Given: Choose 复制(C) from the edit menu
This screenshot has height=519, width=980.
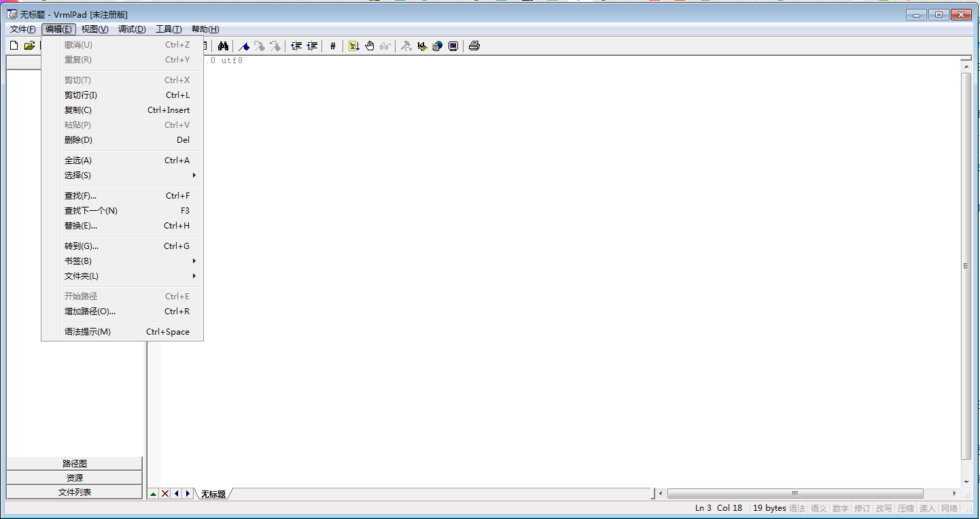Looking at the screenshot, I should tap(122, 110).
